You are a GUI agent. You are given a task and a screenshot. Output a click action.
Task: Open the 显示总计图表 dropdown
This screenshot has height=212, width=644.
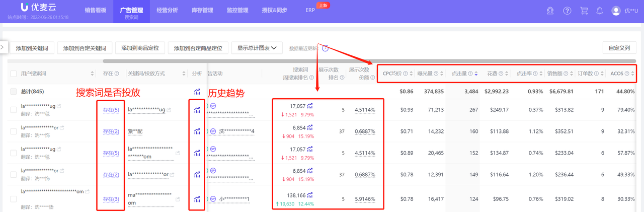(257, 48)
